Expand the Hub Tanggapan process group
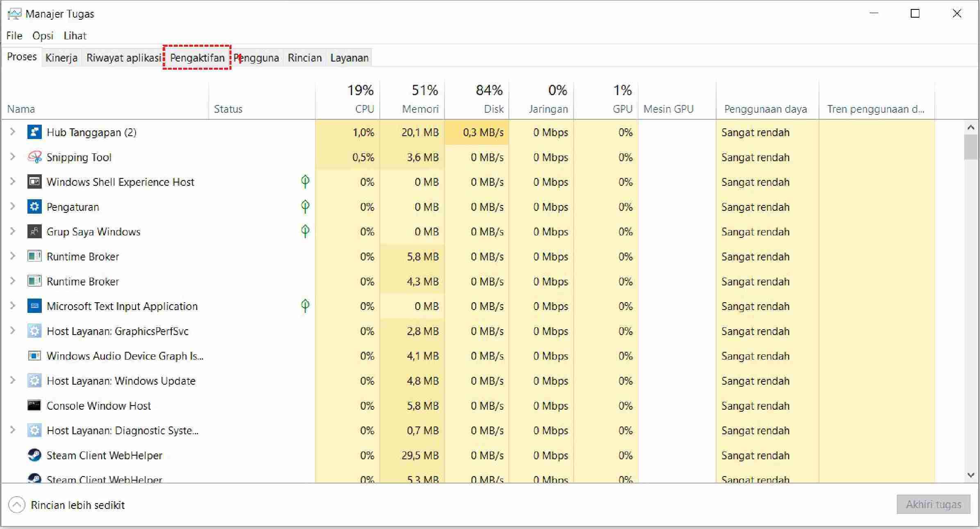This screenshot has height=529, width=980. tap(13, 132)
